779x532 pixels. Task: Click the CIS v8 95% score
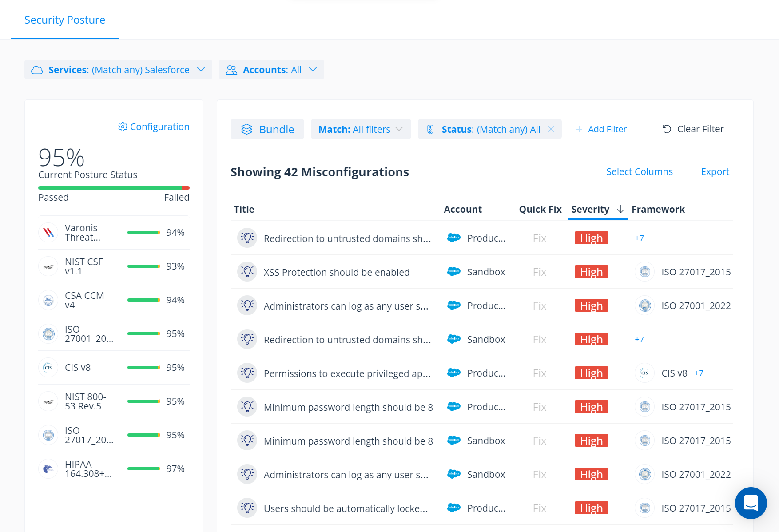175,368
